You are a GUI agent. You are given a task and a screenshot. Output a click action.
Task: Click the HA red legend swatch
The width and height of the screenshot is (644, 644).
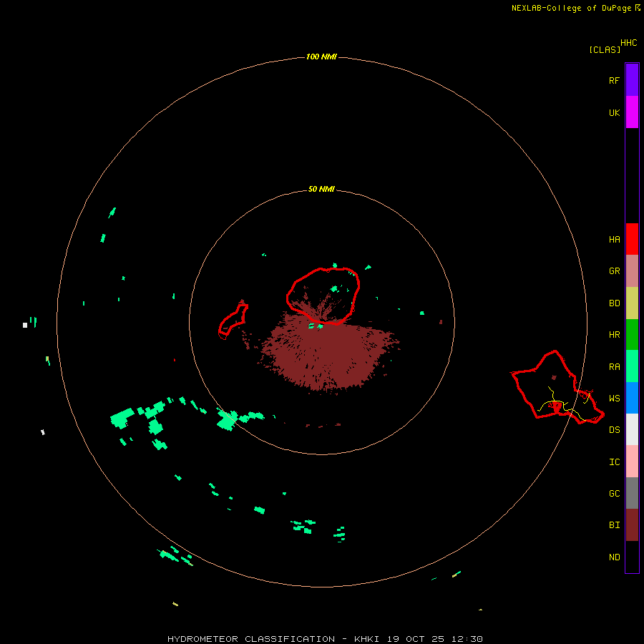pyautogui.click(x=632, y=239)
